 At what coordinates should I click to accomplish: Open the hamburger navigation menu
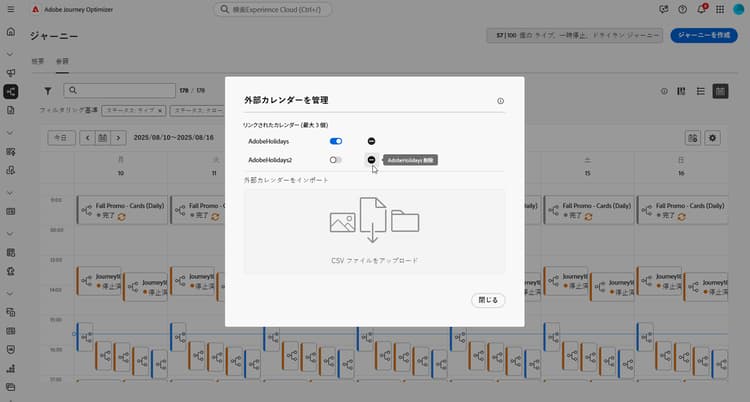pos(11,9)
